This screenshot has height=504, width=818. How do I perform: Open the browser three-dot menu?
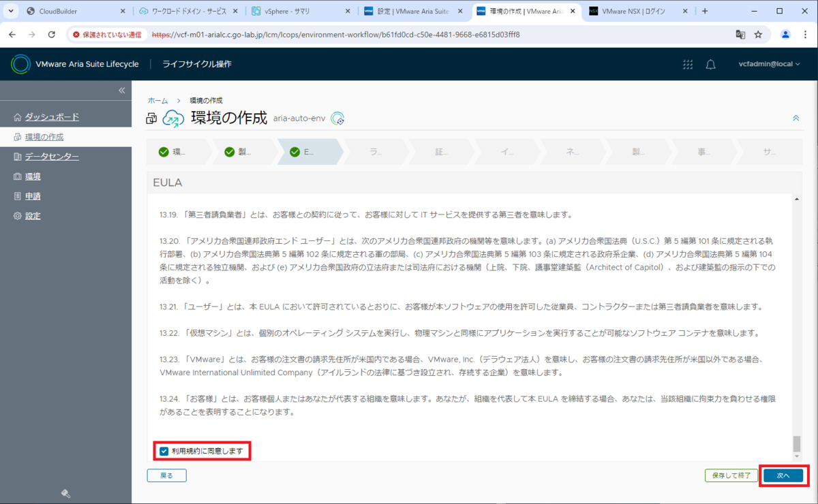(x=805, y=34)
